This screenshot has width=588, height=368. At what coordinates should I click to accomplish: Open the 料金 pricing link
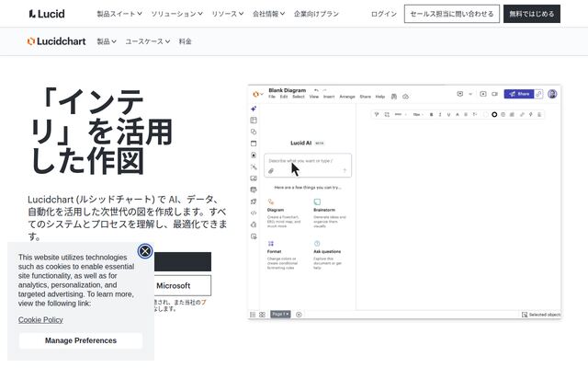point(185,41)
